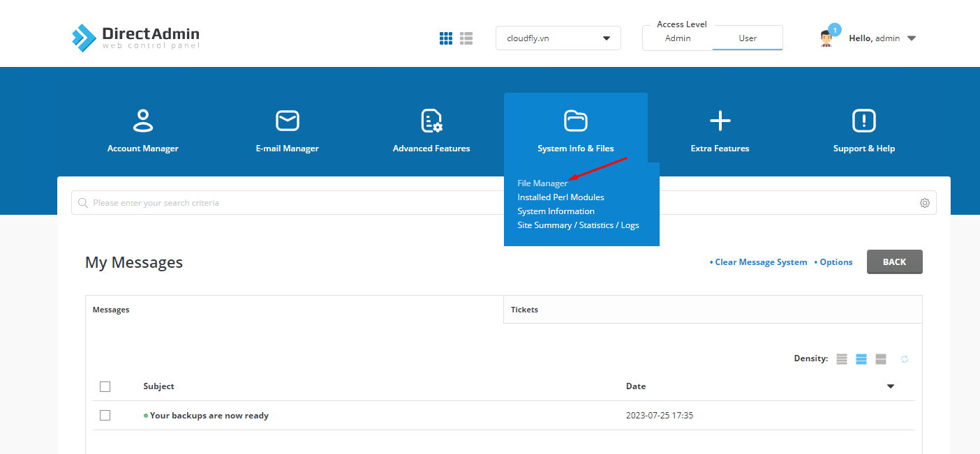Click the Access Level label
Viewport: 980px width, 454px height.
681,24
